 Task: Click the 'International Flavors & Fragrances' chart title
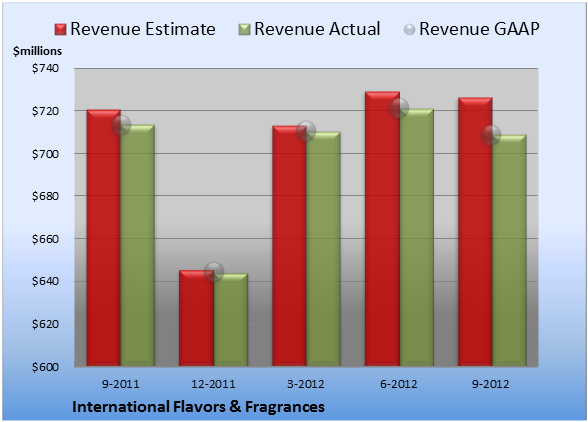[x=198, y=407]
